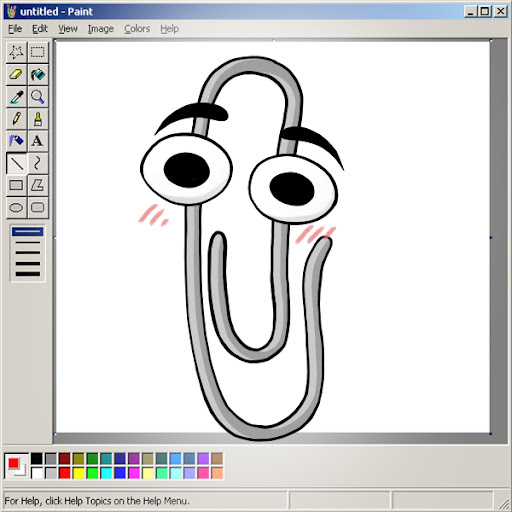Choose the thickest line width option
This screenshot has height=512, width=512.
coord(28,274)
